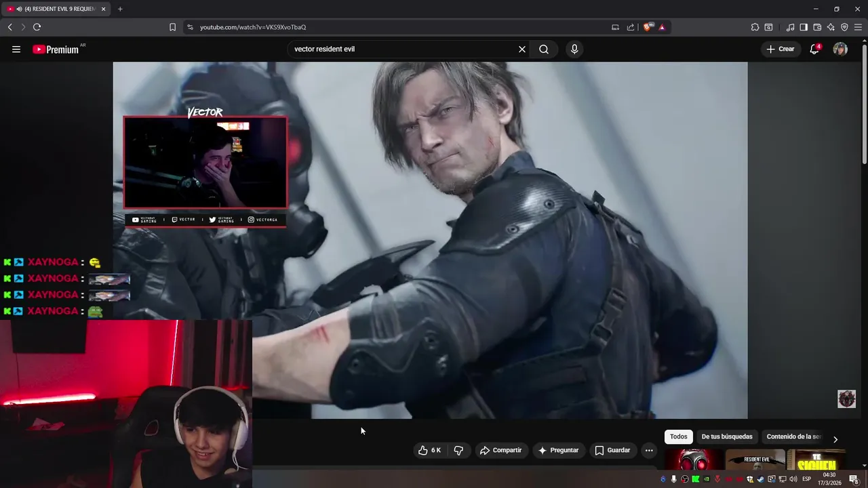Open Brave playlist music icon
Image resolution: width=868 pixels, height=488 pixels.
790,27
